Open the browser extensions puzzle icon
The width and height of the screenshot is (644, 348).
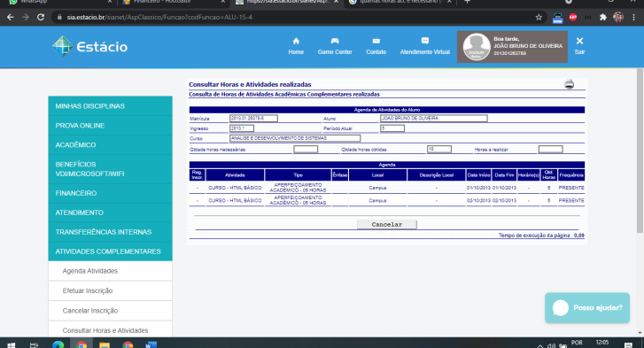tap(602, 17)
